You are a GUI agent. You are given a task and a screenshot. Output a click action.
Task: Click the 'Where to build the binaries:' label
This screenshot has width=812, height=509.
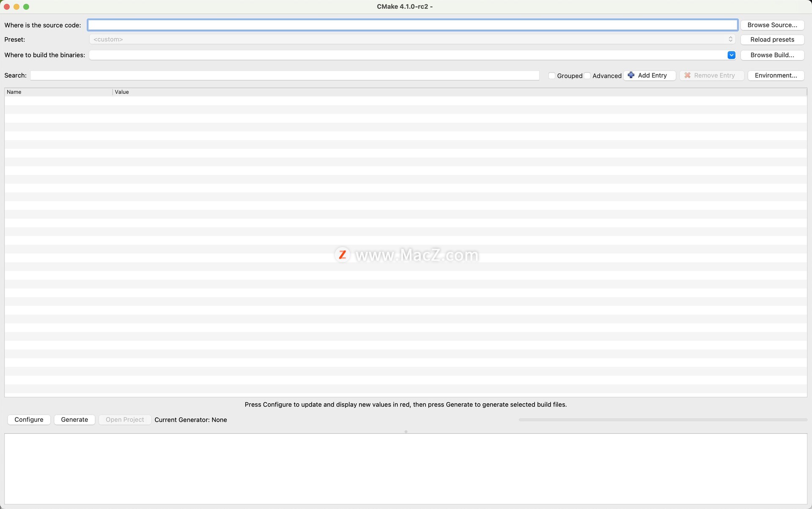(45, 55)
